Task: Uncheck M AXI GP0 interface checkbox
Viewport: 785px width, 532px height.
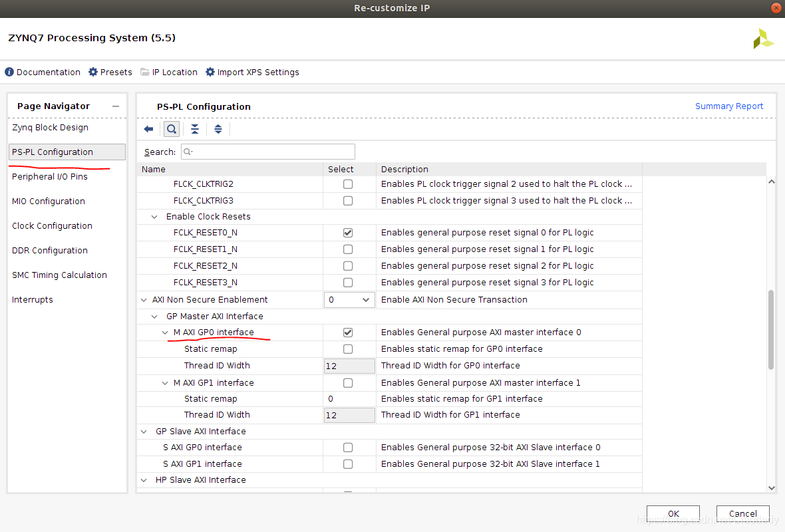Action: (x=348, y=332)
